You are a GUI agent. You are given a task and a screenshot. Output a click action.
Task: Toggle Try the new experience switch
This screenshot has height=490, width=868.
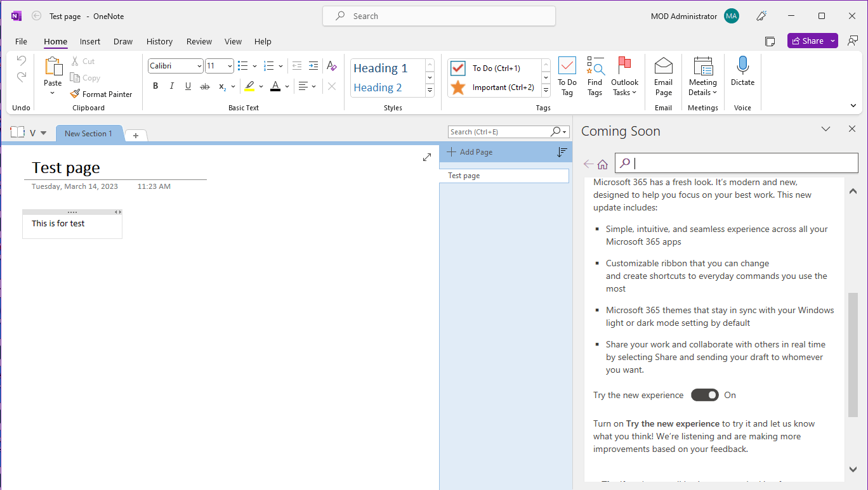pyautogui.click(x=704, y=395)
